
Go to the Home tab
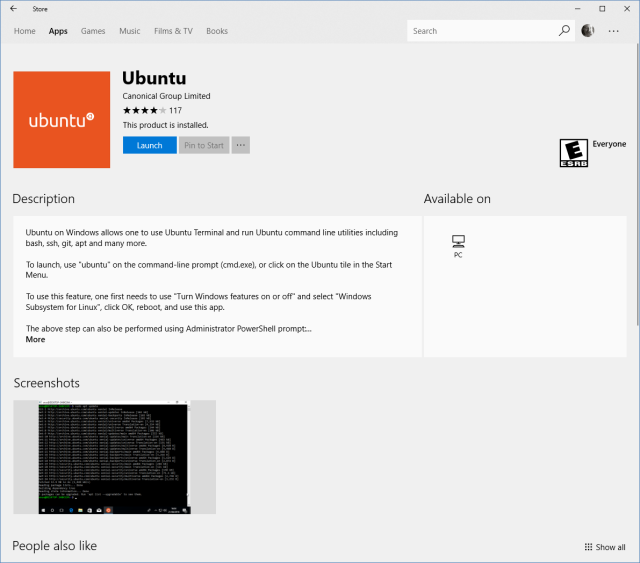(x=24, y=31)
